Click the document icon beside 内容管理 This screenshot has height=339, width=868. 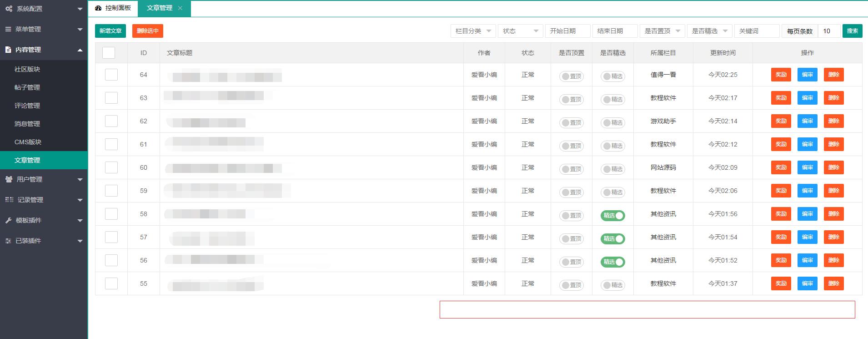pos(8,50)
